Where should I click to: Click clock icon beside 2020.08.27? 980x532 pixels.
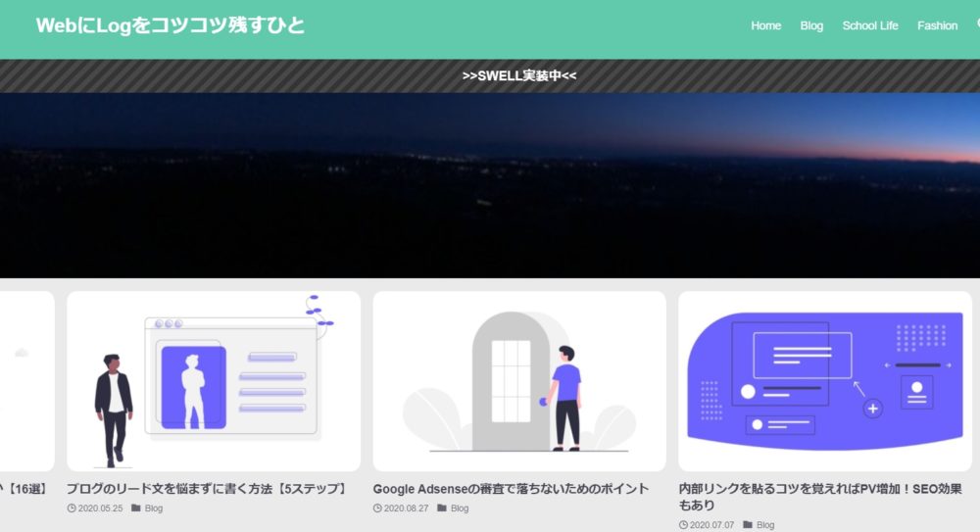click(x=377, y=508)
